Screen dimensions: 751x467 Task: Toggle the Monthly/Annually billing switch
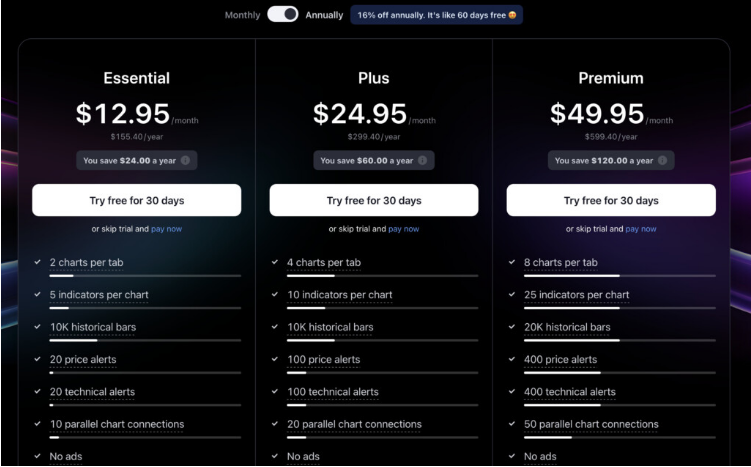pyautogui.click(x=283, y=14)
